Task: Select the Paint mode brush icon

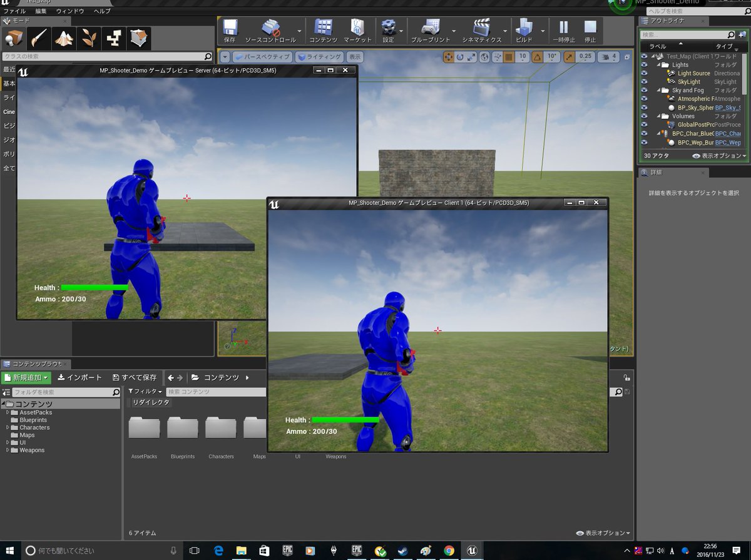Action: [39, 39]
